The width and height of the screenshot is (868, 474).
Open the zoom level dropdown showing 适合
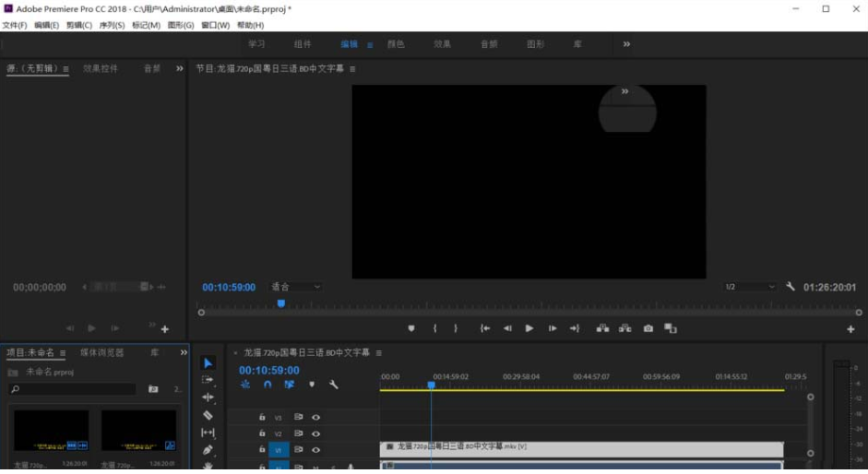295,287
